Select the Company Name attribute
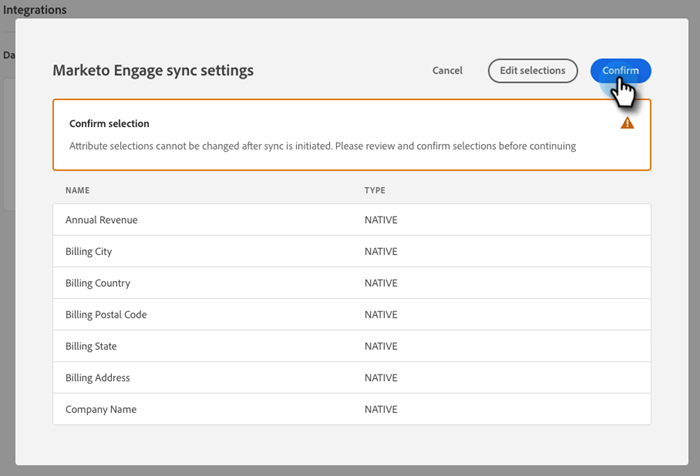The height and width of the screenshot is (476, 700). tap(101, 409)
